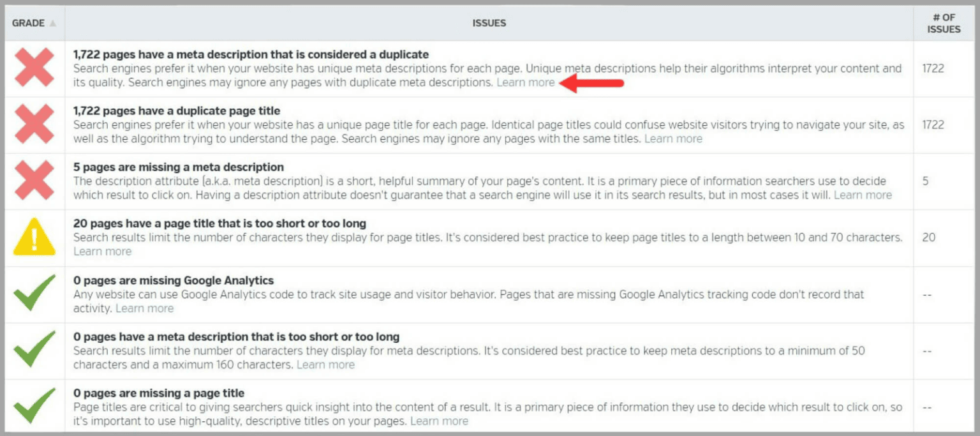Click red X icon for duplicate meta description

click(34, 69)
